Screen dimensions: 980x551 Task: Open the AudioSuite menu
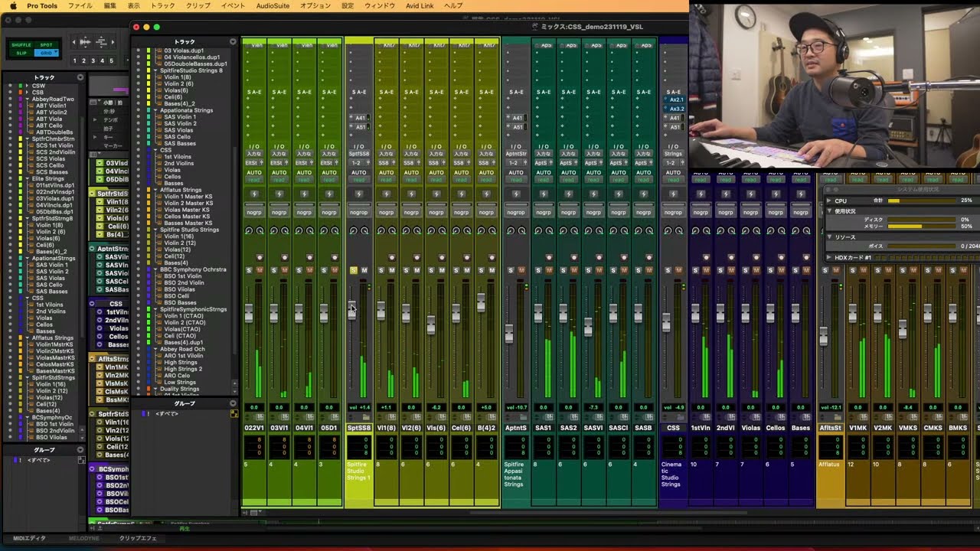[x=273, y=6]
